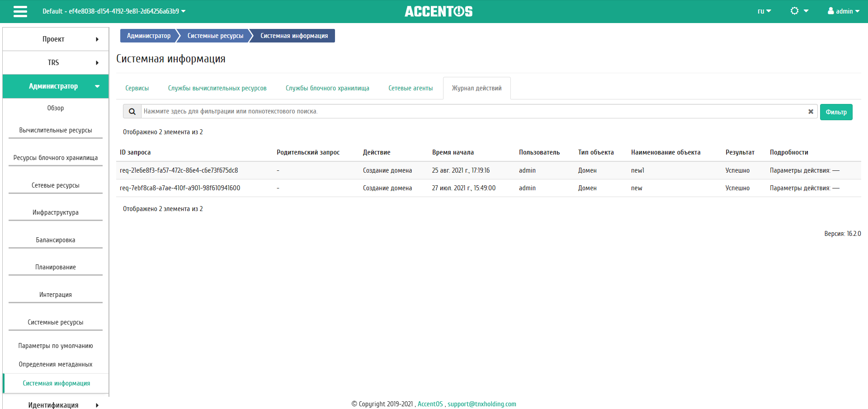Collapse the Администратор sidebar section
Image resolution: width=868 pixels, height=409 pixels.
pos(56,86)
